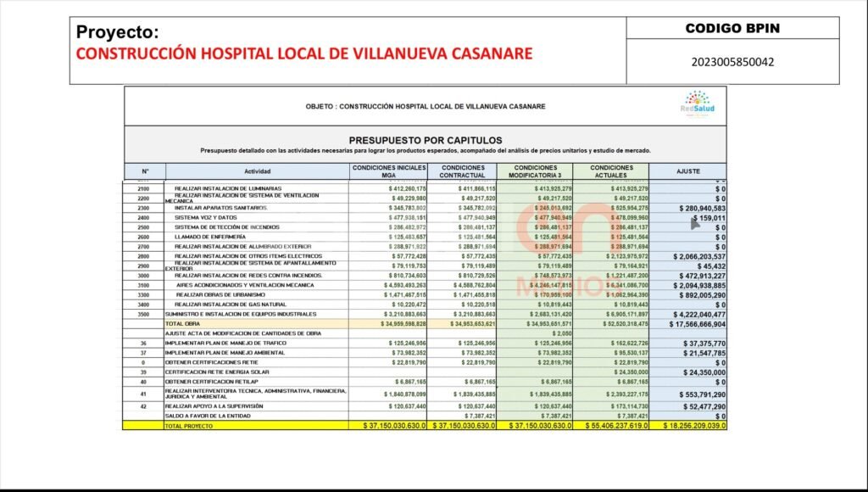868x492 pixels.
Task: Click the red project title text
Action: [304, 54]
